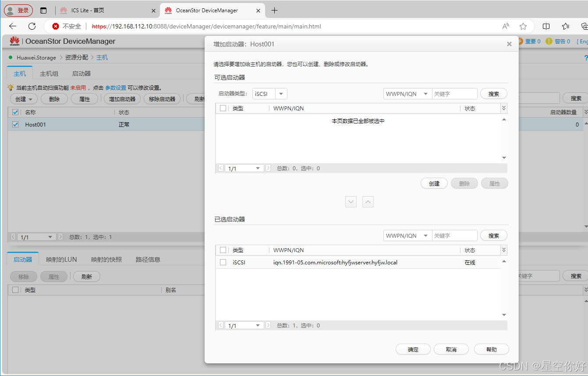The width and height of the screenshot is (588, 376).
Task: Click the profile login button
Action: tap(18, 11)
